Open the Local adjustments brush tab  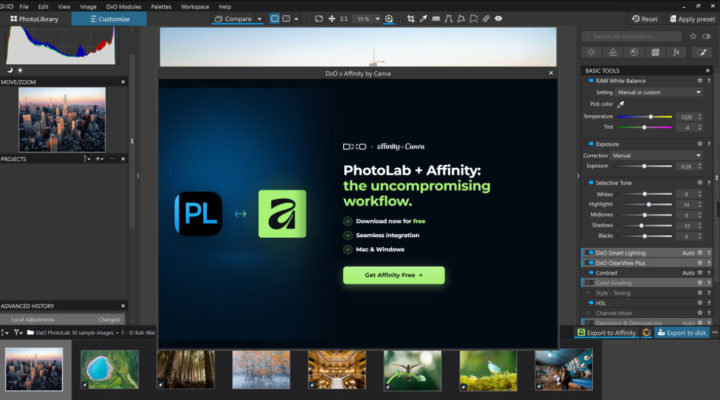[x=703, y=52]
